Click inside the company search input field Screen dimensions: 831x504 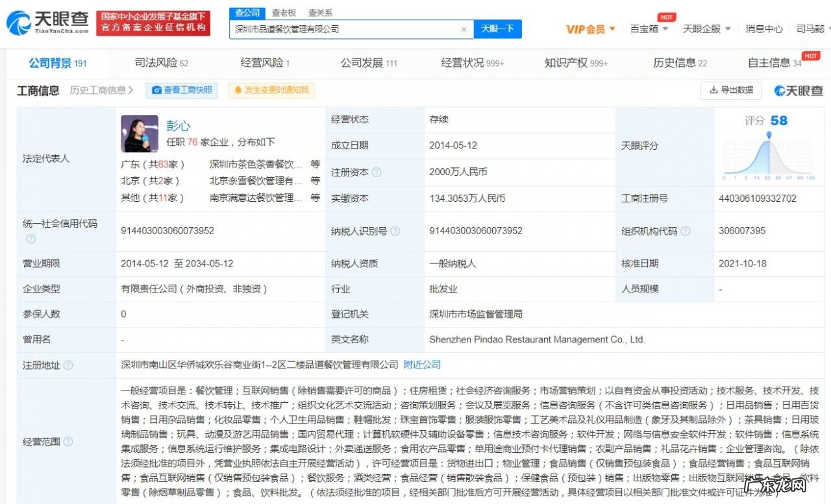[344, 29]
